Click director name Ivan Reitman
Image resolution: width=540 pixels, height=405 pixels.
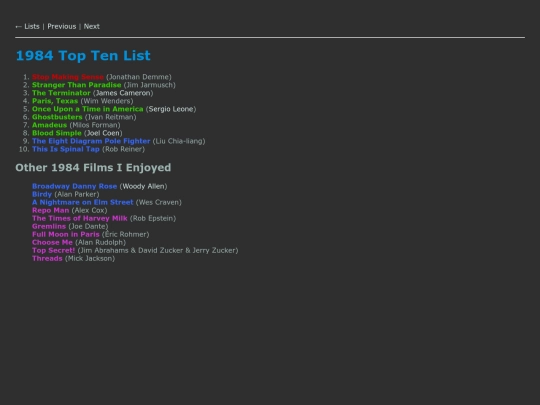coord(111,117)
